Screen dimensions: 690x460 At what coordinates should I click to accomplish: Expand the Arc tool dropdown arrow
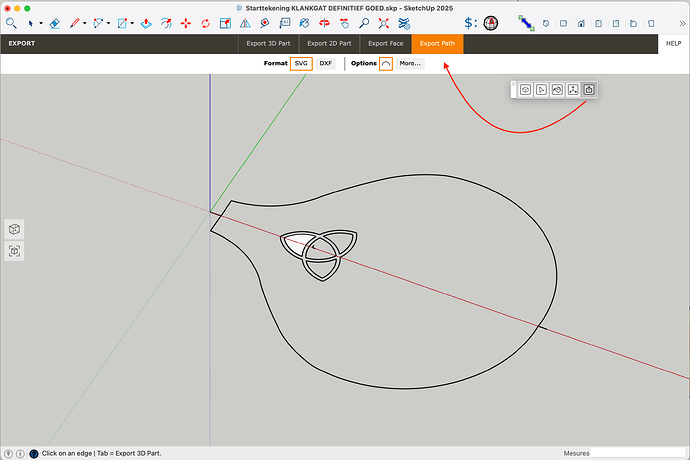pyautogui.click(x=108, y=23)
